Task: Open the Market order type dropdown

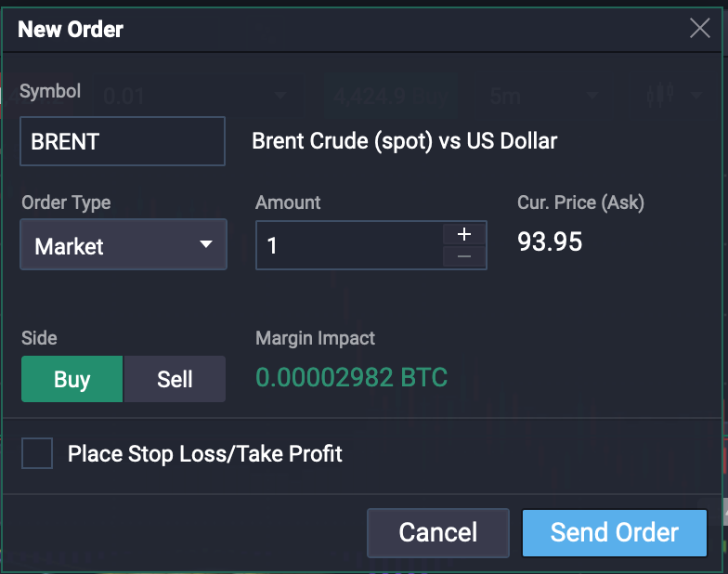Action: [123, 245]
